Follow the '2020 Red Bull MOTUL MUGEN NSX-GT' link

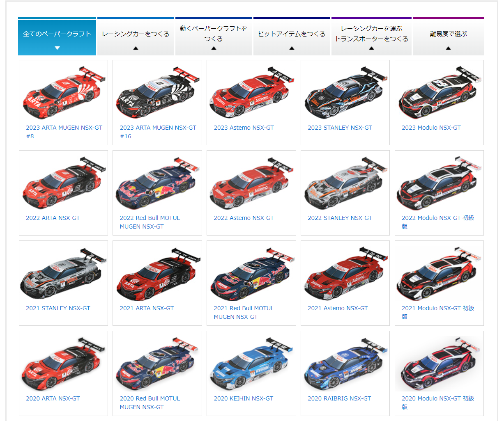coord(150,403)
